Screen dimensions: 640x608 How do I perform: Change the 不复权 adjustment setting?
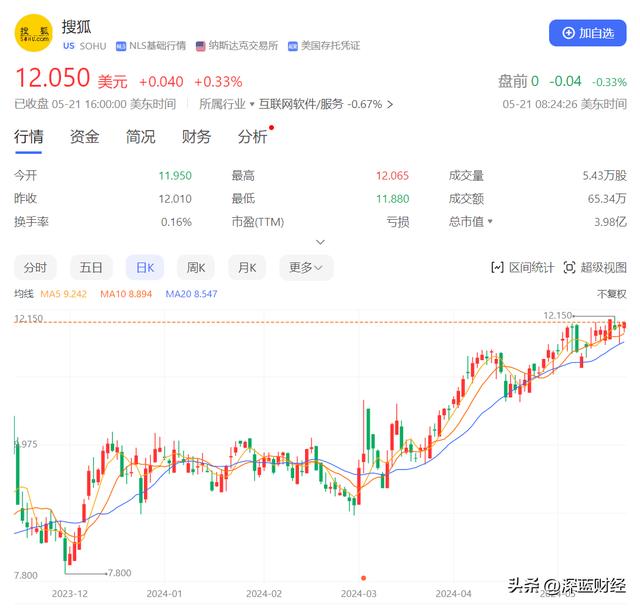pyautogui.click(x=611, y=294)
